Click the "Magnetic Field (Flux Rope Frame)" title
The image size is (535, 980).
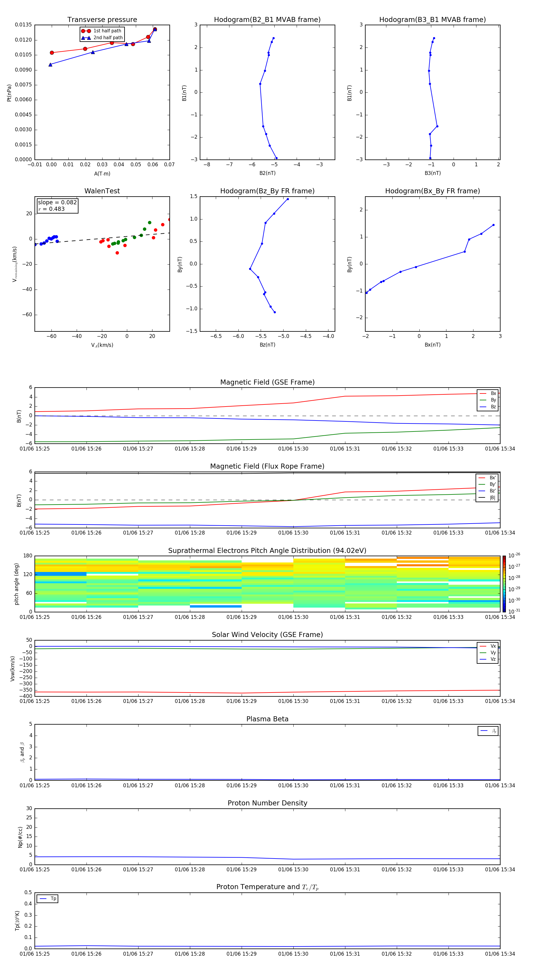[x=267, y=467]
